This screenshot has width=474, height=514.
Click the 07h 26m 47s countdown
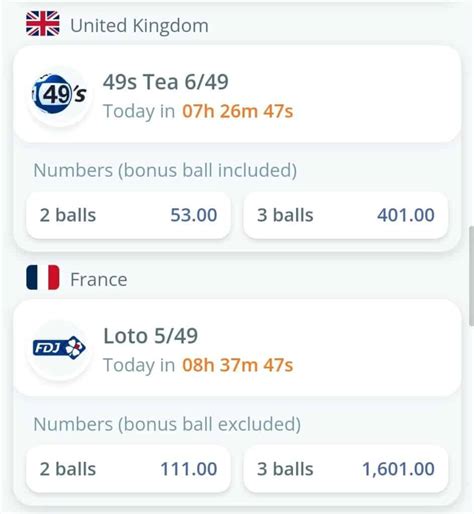coord(237,111)
